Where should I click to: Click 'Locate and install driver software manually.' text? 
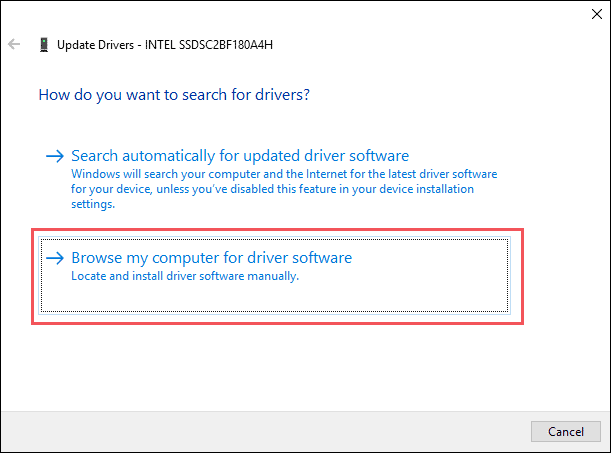coord(185,276)
